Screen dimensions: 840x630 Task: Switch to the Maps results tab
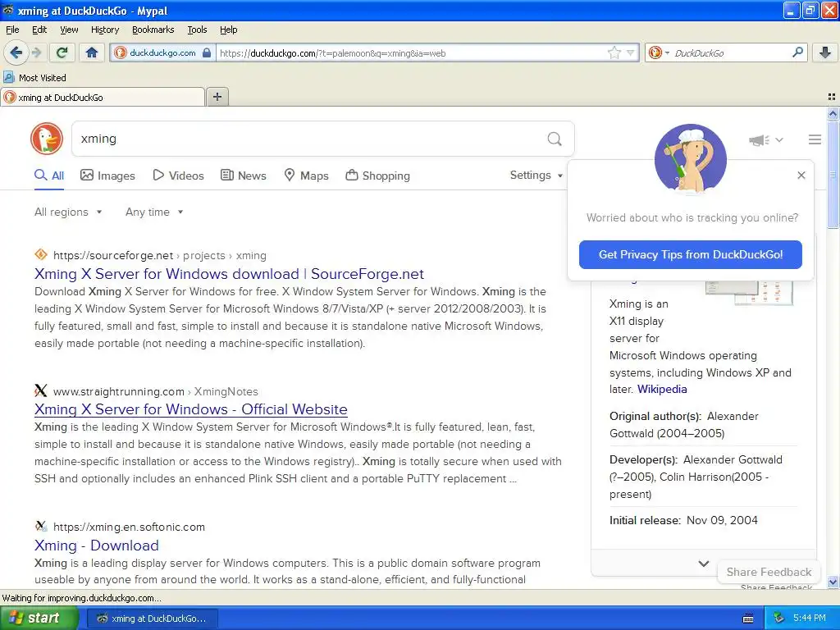(x=307, y=176)
